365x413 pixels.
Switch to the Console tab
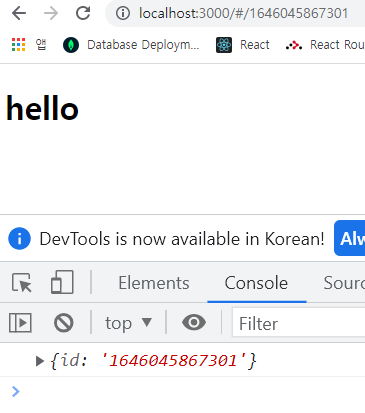click(256, 283)
